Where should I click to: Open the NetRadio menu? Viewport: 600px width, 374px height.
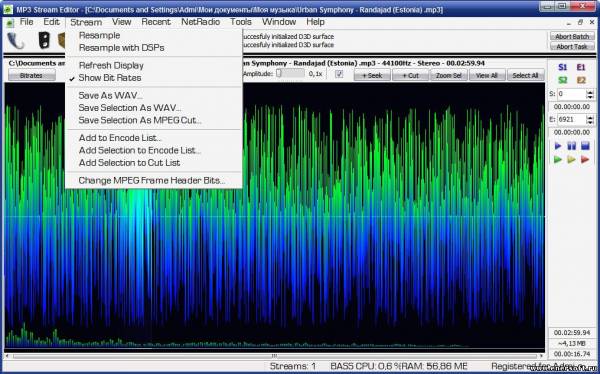[x=201, y=22]
